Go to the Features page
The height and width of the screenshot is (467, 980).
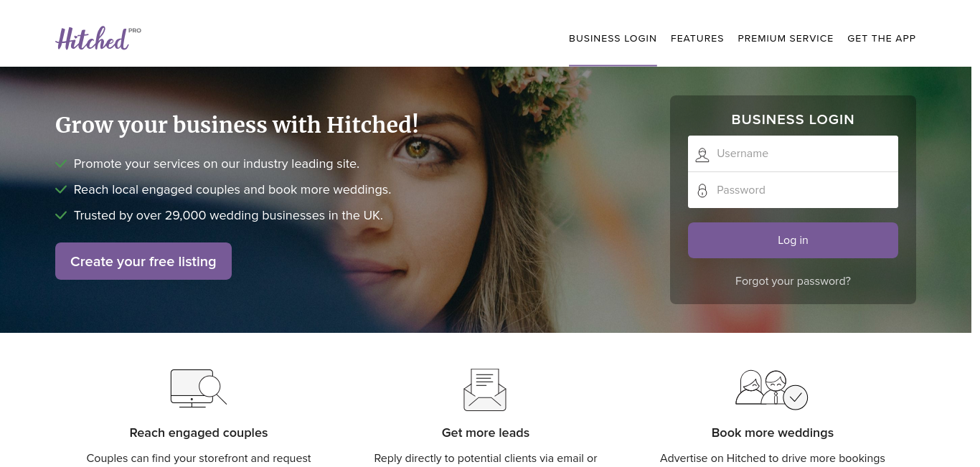pos(697,39)
